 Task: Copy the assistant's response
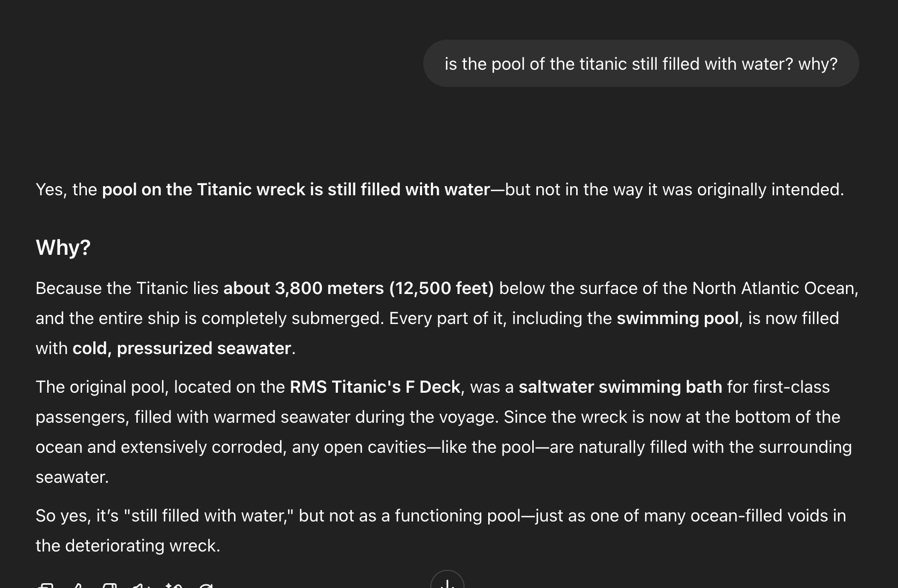pos(45,586)
